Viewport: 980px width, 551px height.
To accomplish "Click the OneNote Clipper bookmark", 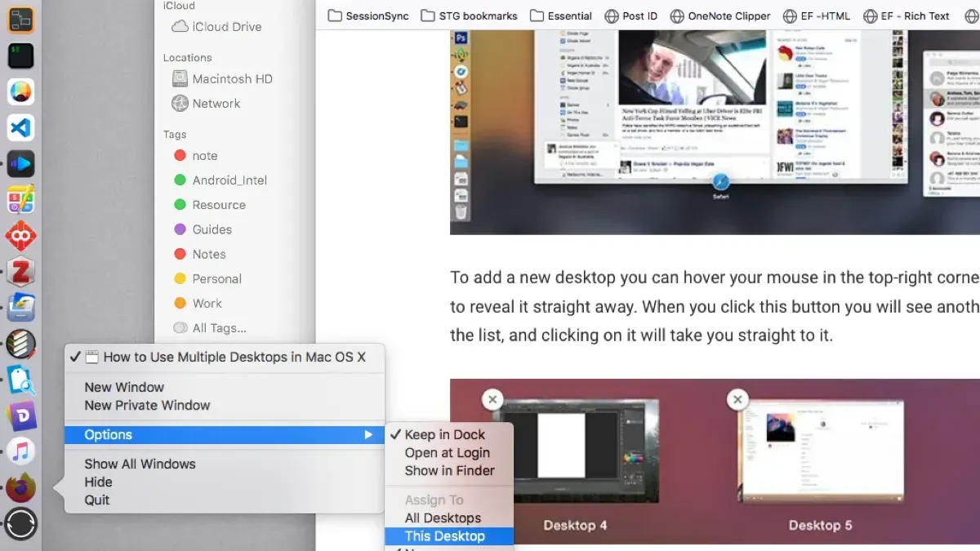I will (x=719, y=16).
